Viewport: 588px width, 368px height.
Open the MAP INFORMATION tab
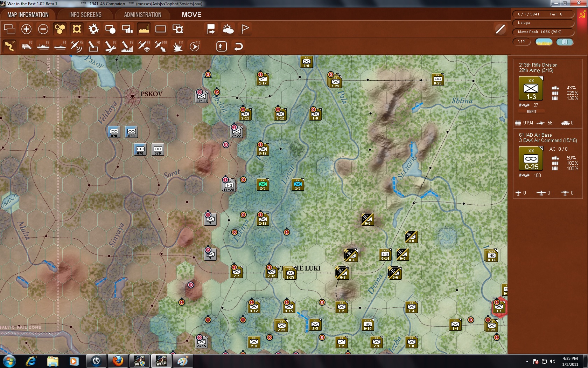(28, 15)
